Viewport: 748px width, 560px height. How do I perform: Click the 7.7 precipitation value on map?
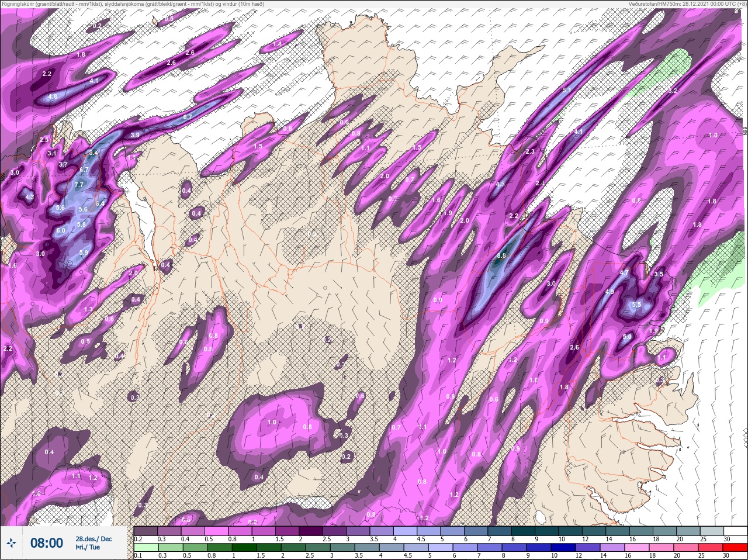(x=80, y=185)
